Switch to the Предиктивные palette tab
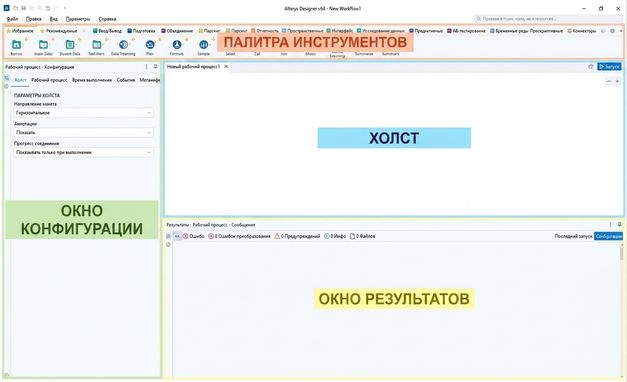627x382 pixels. (x=426, y=31)
